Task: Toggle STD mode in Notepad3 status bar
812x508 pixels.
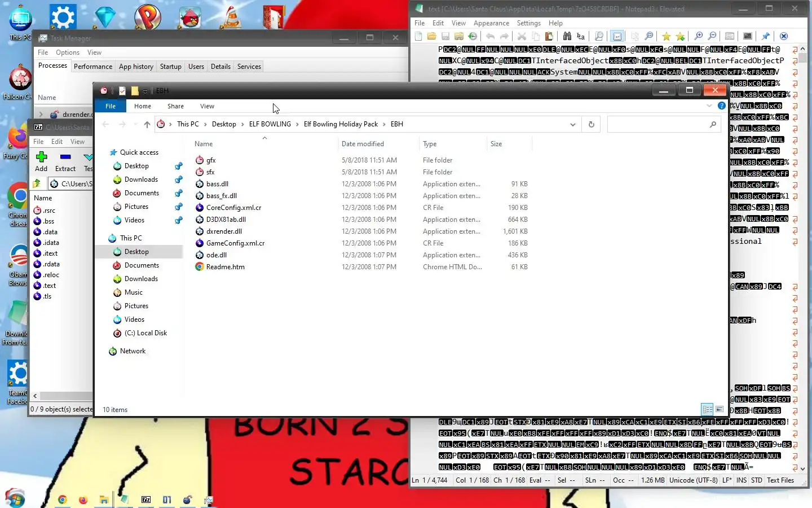Action: (757, 480)
